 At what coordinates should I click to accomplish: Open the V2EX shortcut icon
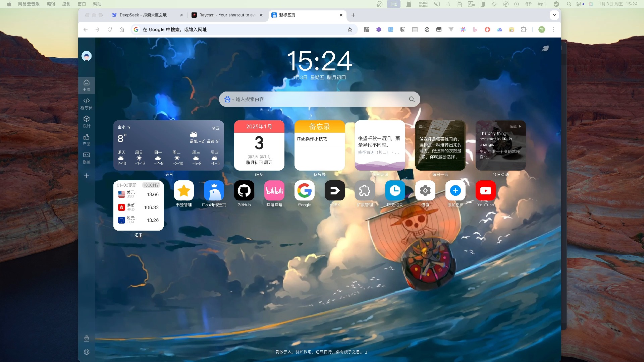(335, 190)
